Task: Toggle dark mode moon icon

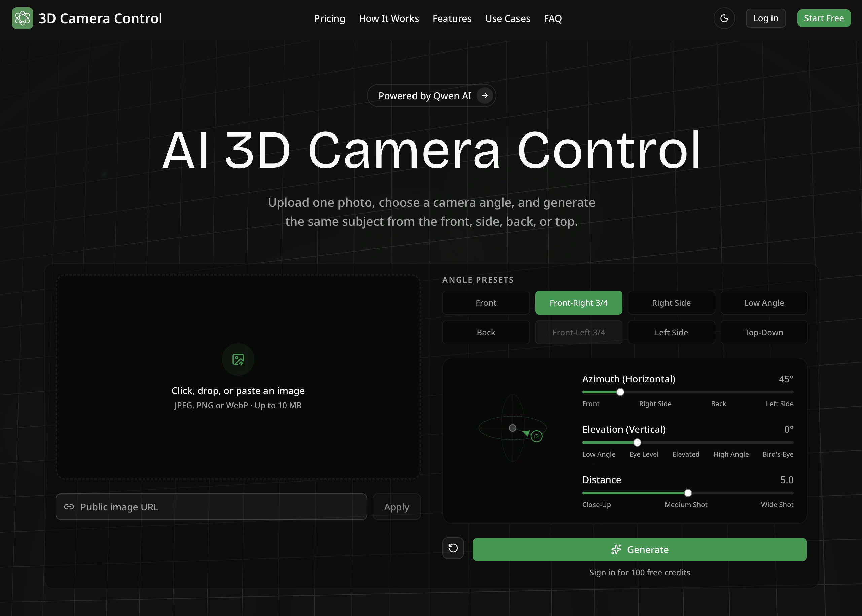Action: (724, 18)
